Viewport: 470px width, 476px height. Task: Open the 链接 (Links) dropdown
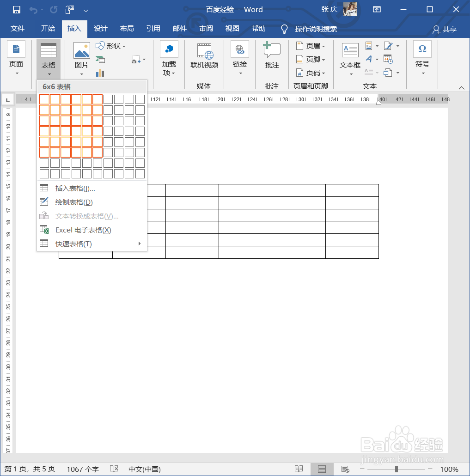pos(240,59)
